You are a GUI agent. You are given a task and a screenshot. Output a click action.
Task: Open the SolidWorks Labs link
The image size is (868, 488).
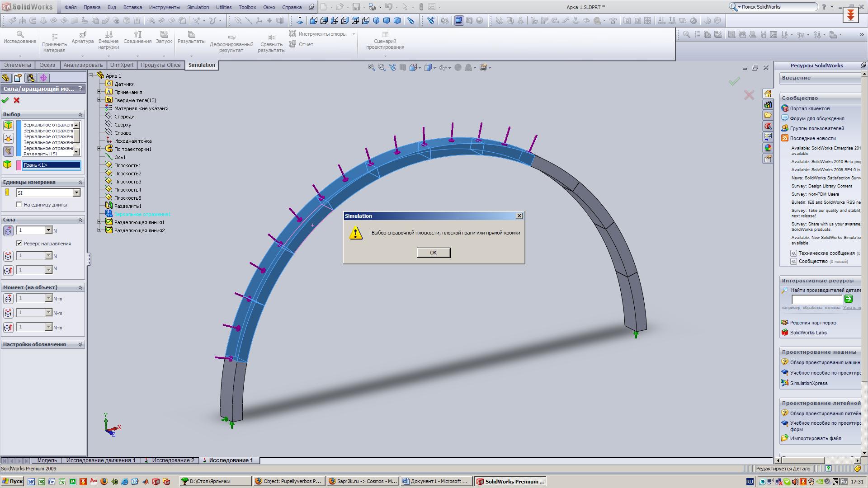click(x=808, y=333)
